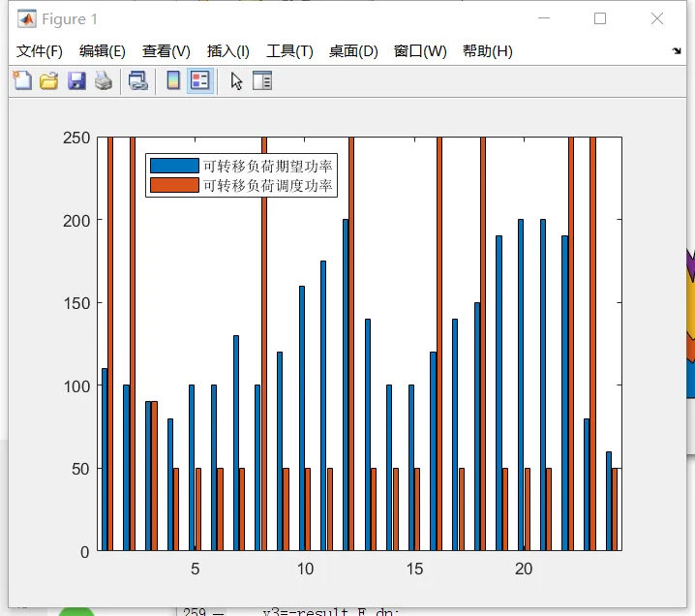
Task: Open the 帮助(H) menu
Action: pyautogui.click(x=488, y=51)
